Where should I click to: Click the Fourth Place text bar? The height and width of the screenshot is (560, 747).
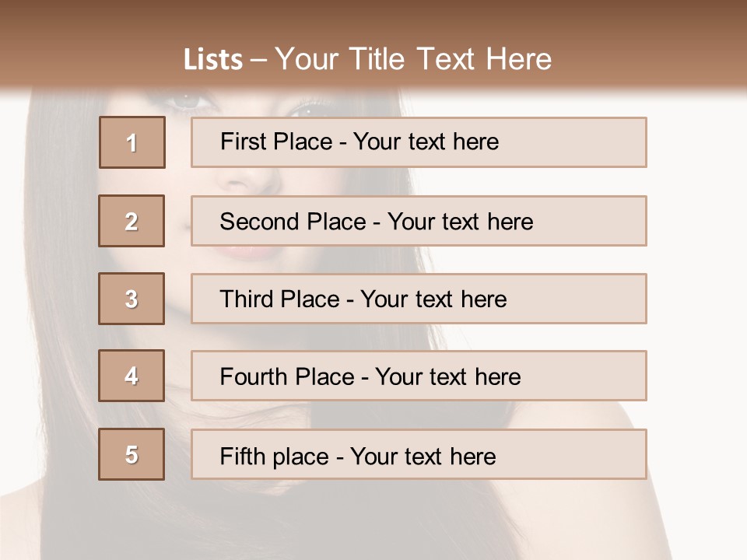(x=419, y=376)
